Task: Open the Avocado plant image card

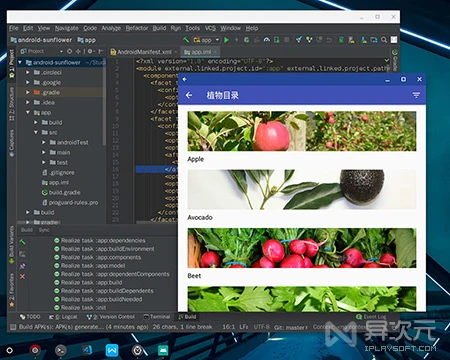Action: point(302,190)
